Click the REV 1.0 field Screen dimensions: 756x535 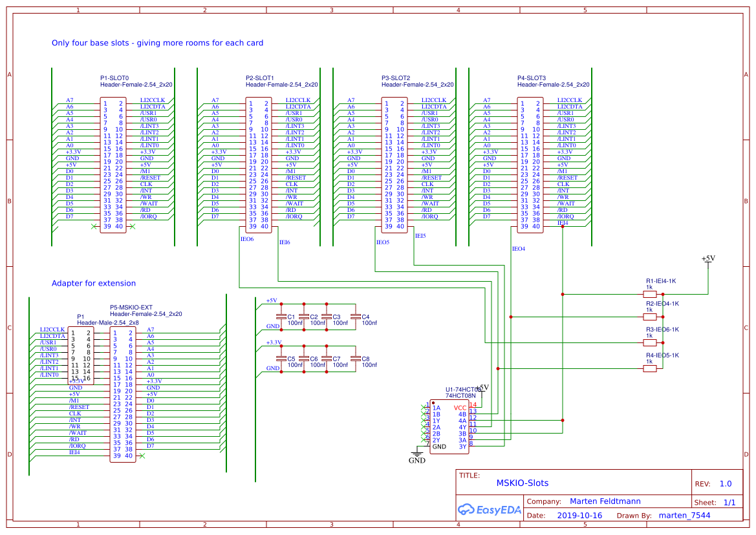pos(726,483)
